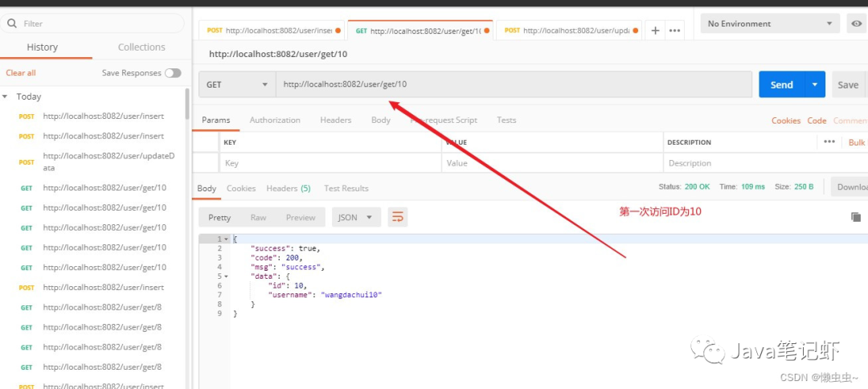Image resolution: width=868 pixels, height=389 pixels.
Task: Open the GET method dropdown
Action: (237, 84)
